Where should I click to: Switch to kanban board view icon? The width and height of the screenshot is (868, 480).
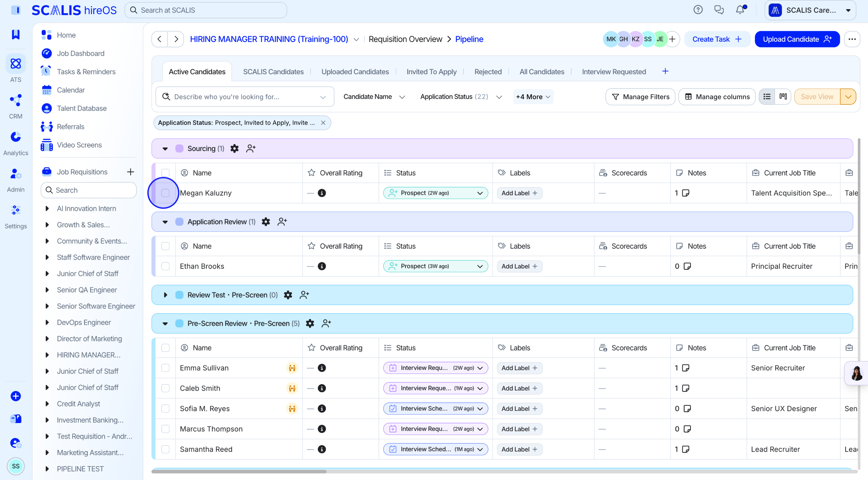pyautogui.click(x=783, y=97)
